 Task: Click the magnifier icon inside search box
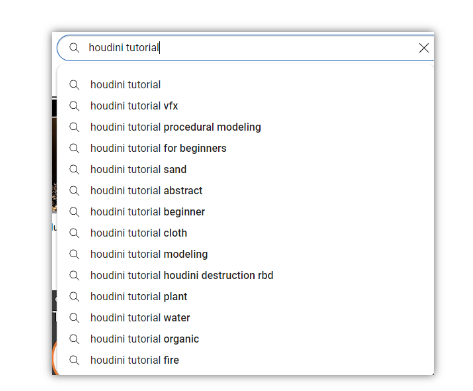pos(74,48)
